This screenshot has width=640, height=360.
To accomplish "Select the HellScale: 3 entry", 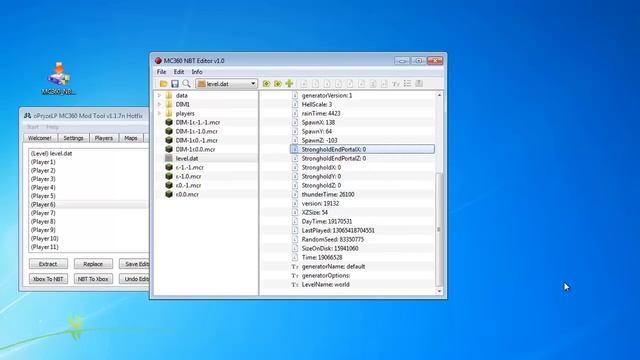I will point(317,104).
